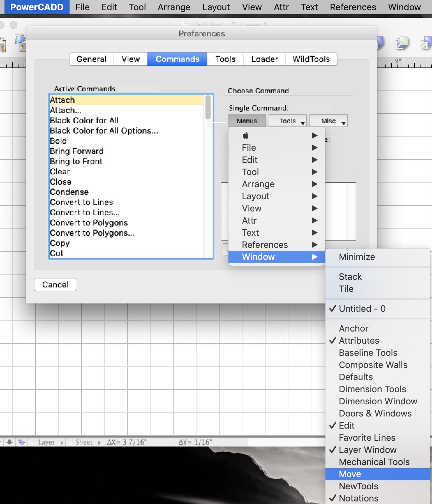Open the Arrange menu in the menu bar

pyautogui.click(x=174, y=7)
